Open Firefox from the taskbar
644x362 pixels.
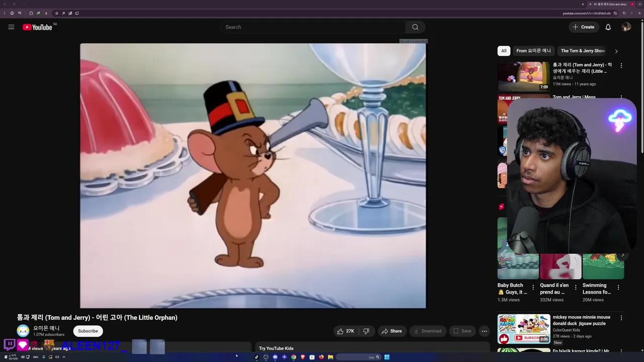(321, 357)
